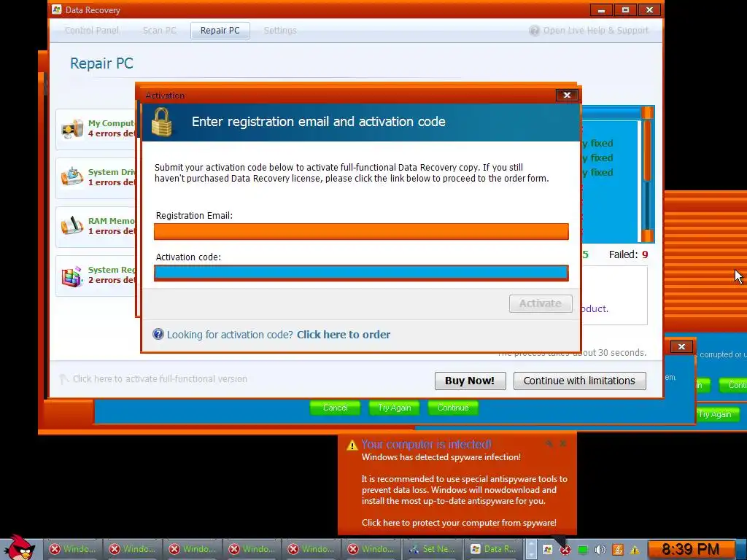Focus the Registration Email field
747x560 pixels.
[x=361, y=231]
